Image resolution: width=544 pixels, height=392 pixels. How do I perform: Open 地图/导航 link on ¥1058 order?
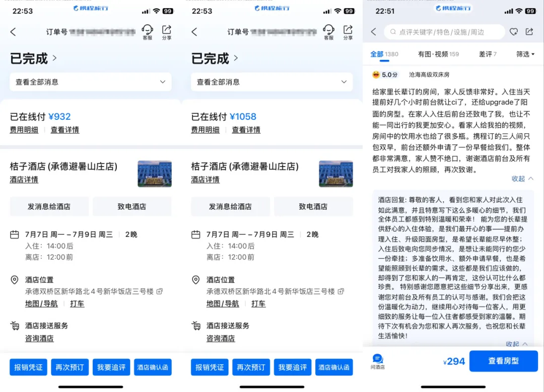click(x=223, y=303)
